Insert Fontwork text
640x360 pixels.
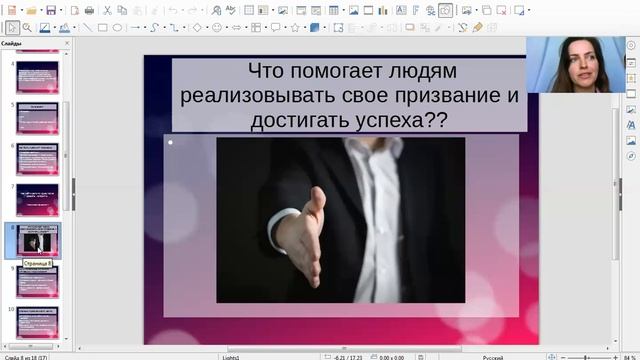click(x=416, y=11)
